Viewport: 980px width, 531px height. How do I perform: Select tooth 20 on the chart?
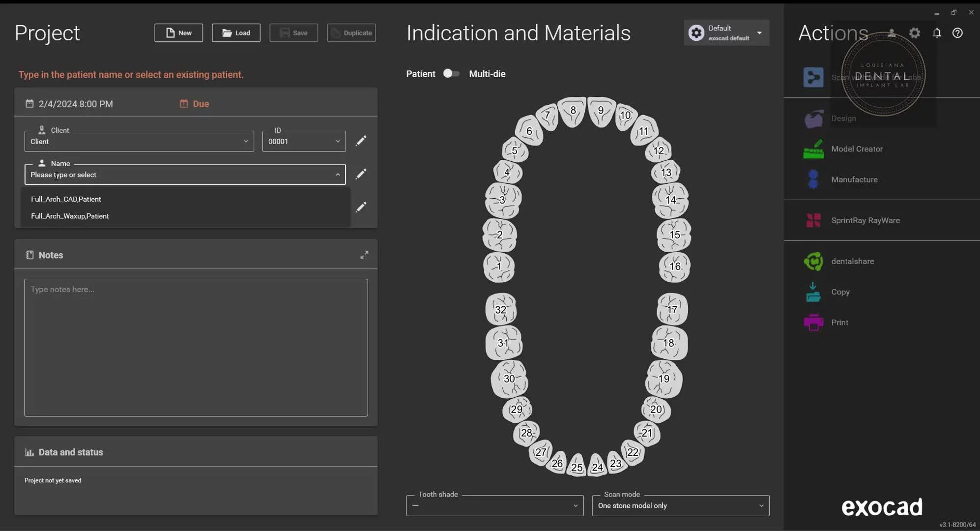(656, 410)
